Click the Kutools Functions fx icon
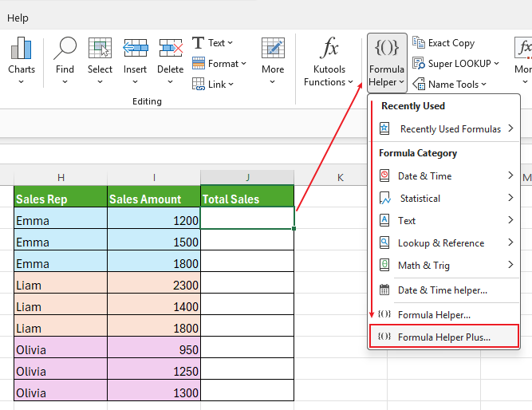 [x=329, y=48]
